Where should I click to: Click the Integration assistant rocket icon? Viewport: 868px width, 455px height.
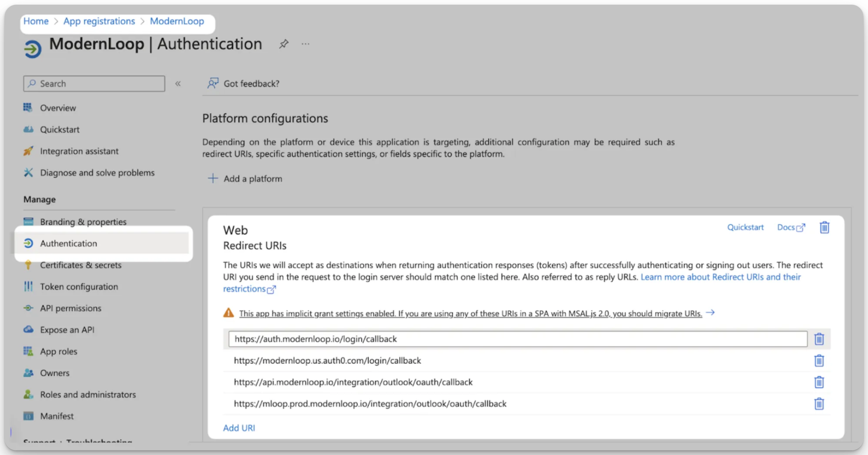point(28,151)
